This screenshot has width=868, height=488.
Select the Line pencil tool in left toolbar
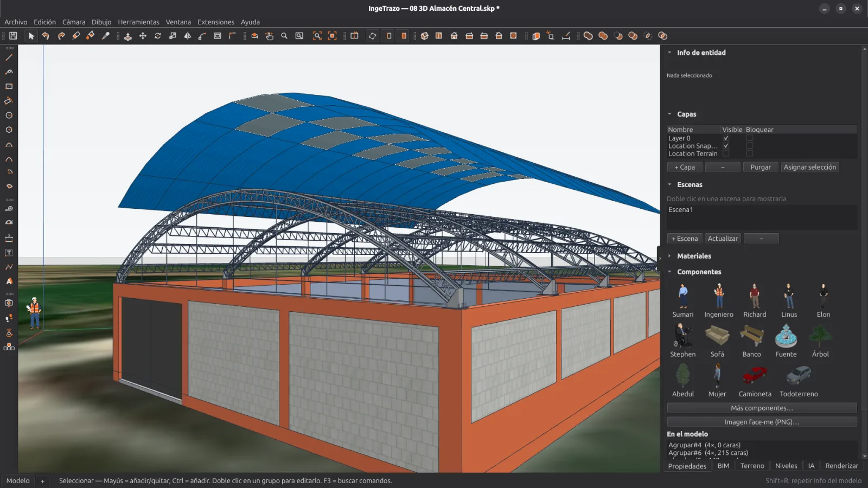pyautogui.click(x=9, y=57)
